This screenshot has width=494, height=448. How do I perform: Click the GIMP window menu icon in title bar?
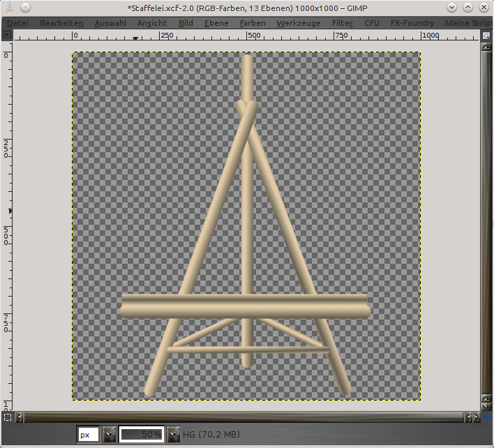(7, 7)
